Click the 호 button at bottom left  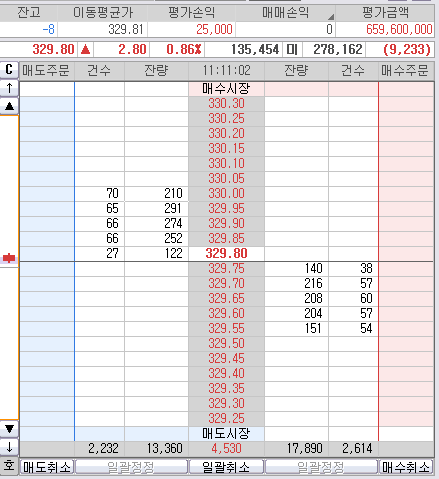9,466
